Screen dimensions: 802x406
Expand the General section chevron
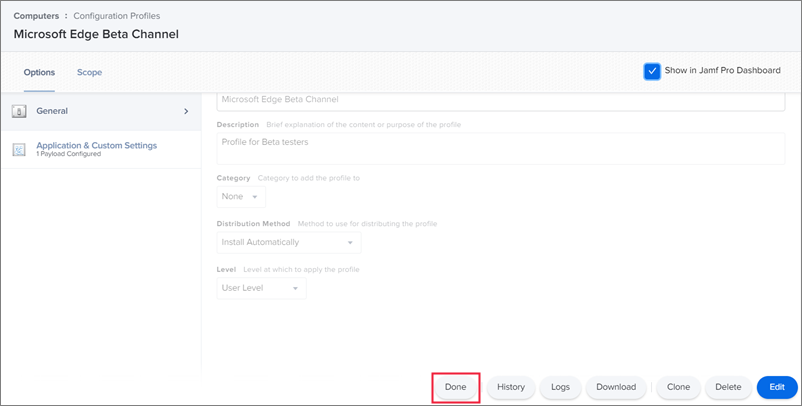[x=186, y=111]
